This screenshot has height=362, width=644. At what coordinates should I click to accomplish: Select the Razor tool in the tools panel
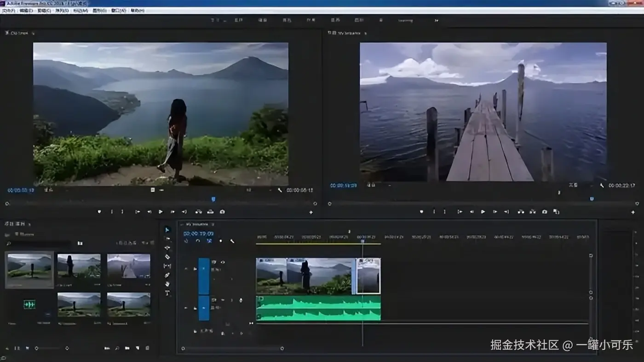coord(167,257)
